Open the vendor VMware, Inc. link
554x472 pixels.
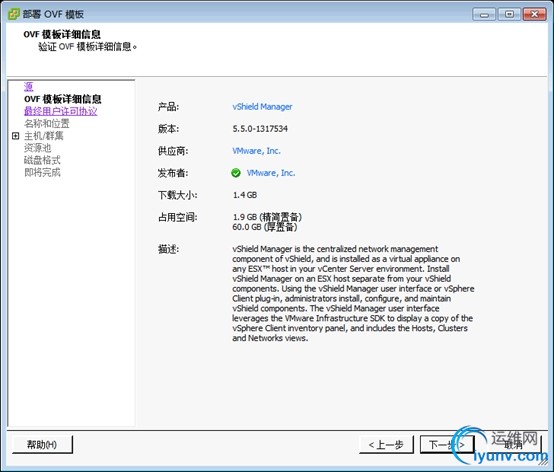pos(256,151)
